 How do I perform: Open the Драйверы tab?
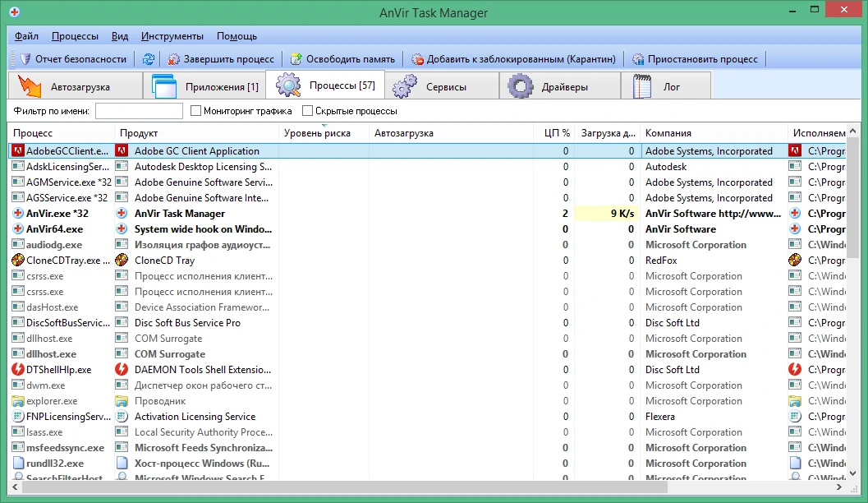(560, 86)
